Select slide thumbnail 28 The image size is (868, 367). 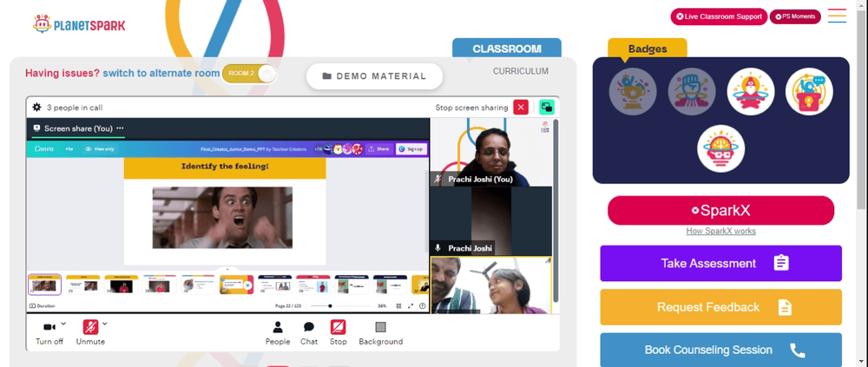(x=274, y=285)
